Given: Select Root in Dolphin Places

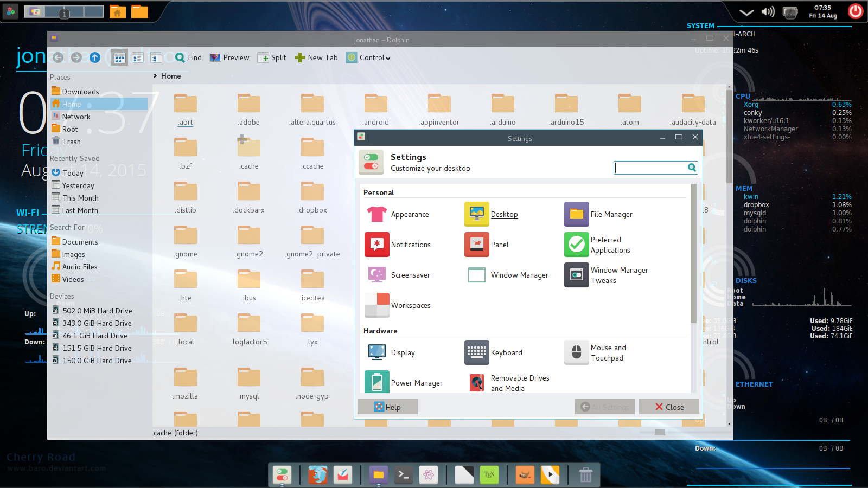Looking at the screenshot, I should click(x=99, y=129).
